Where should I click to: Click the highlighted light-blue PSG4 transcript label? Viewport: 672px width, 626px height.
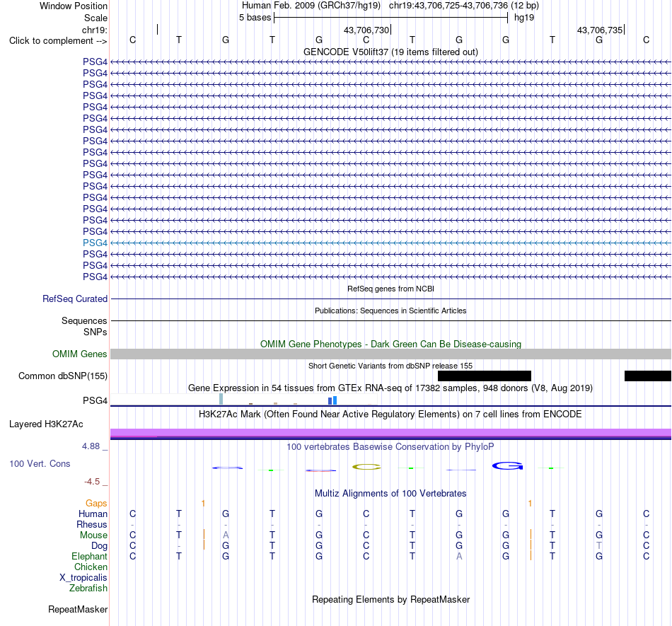[95, 243]
